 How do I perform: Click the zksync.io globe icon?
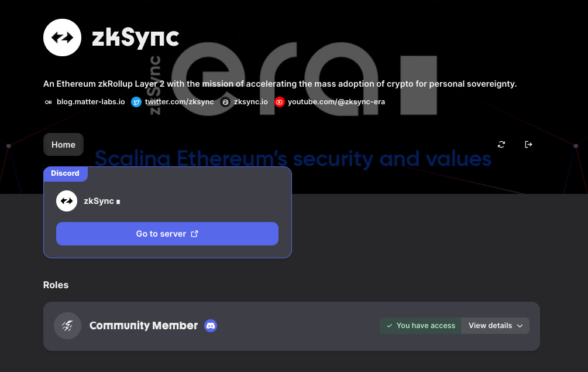point(225,102)
